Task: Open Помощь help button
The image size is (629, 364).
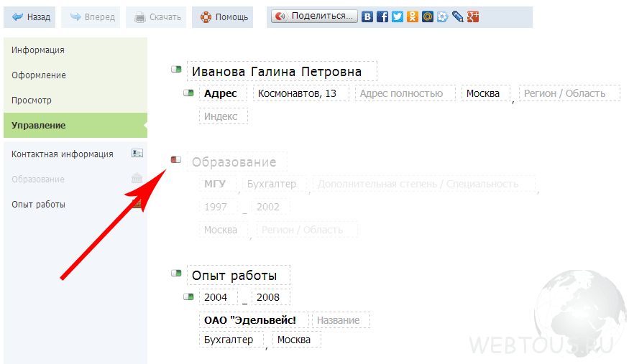Action: point(222,17)
